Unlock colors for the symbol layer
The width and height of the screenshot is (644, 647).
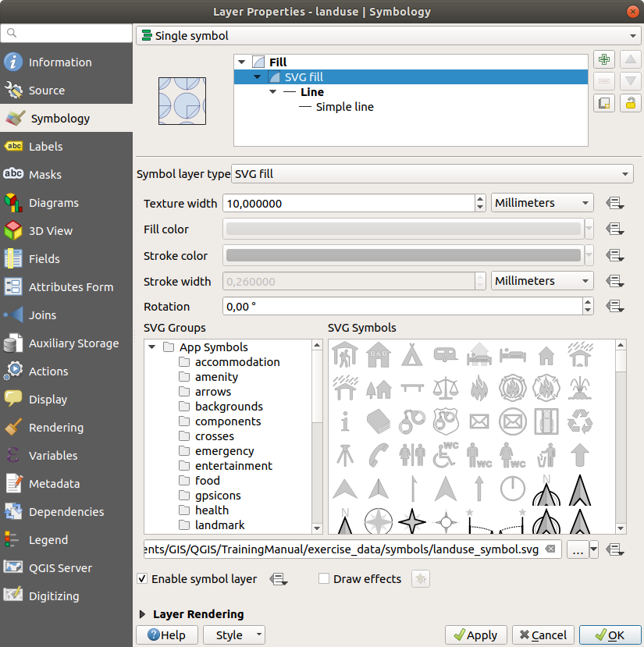pyautogui.click(x=630, y=102)
